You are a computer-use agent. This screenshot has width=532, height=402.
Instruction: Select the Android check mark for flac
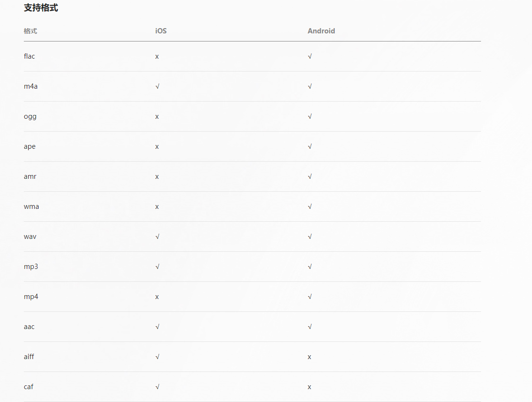(x=310, y=56)
